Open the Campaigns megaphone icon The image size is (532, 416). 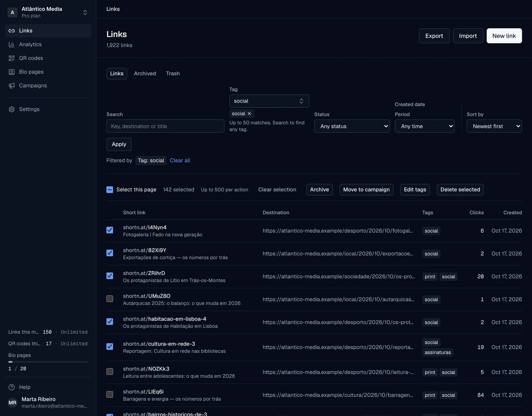pos(12,86)
